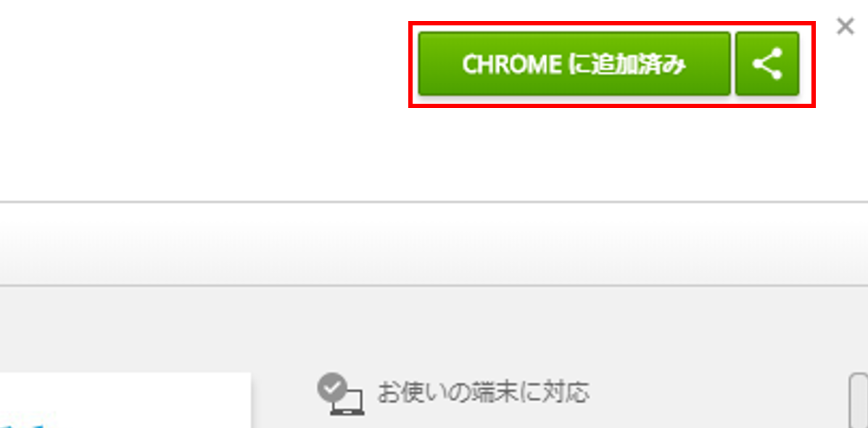Click the '対応' word in compatibility text
868x428 pixels.
coord(565,392)
